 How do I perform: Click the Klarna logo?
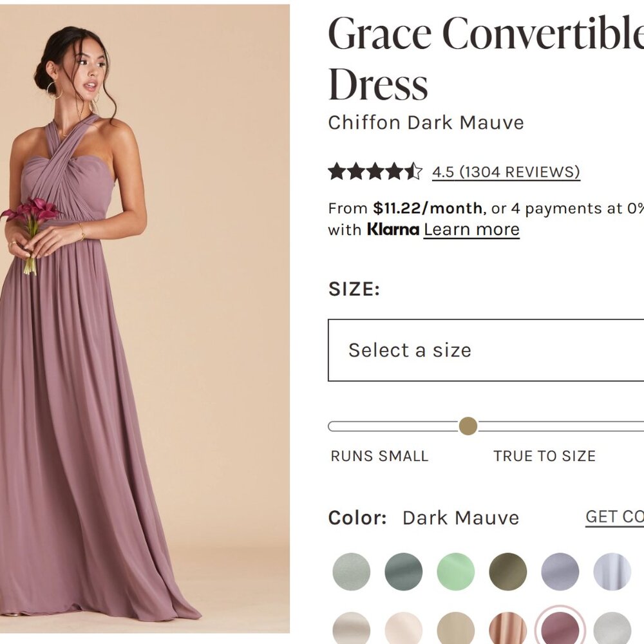392,229
